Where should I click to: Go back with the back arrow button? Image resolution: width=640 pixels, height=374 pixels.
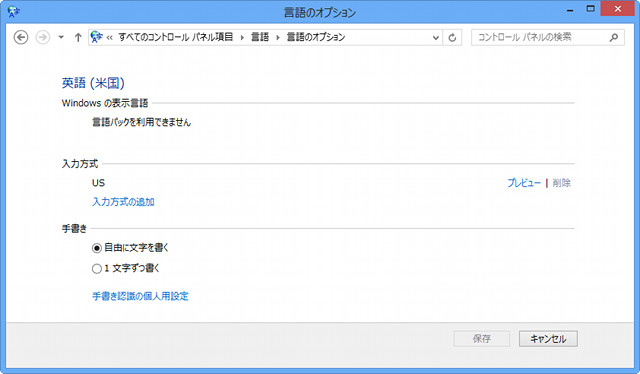(x=21, y=37)
